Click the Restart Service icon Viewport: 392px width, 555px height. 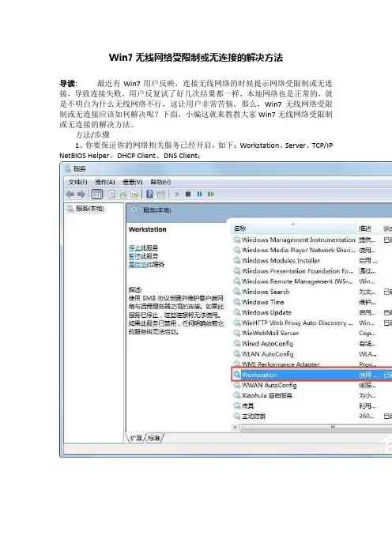(211, 194)
